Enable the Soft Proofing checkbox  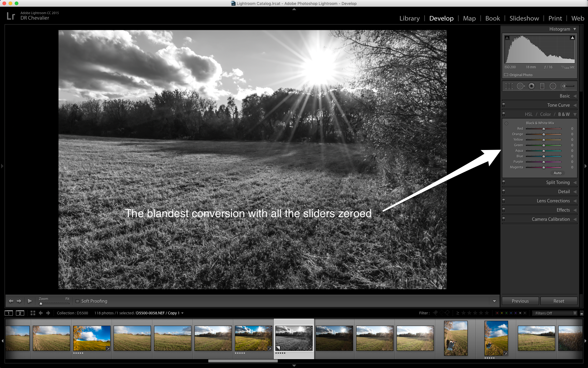[x=77, y=301]
